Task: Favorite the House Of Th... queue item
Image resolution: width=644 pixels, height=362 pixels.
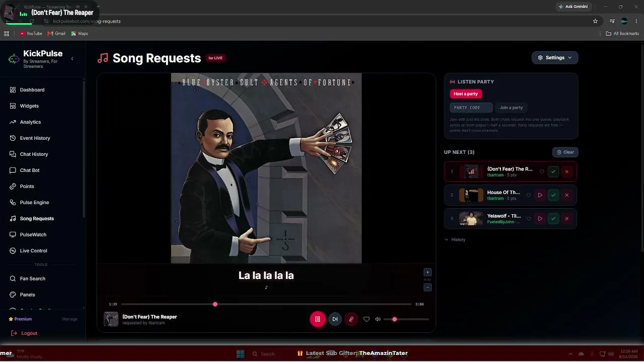Action: pos(528,195)
